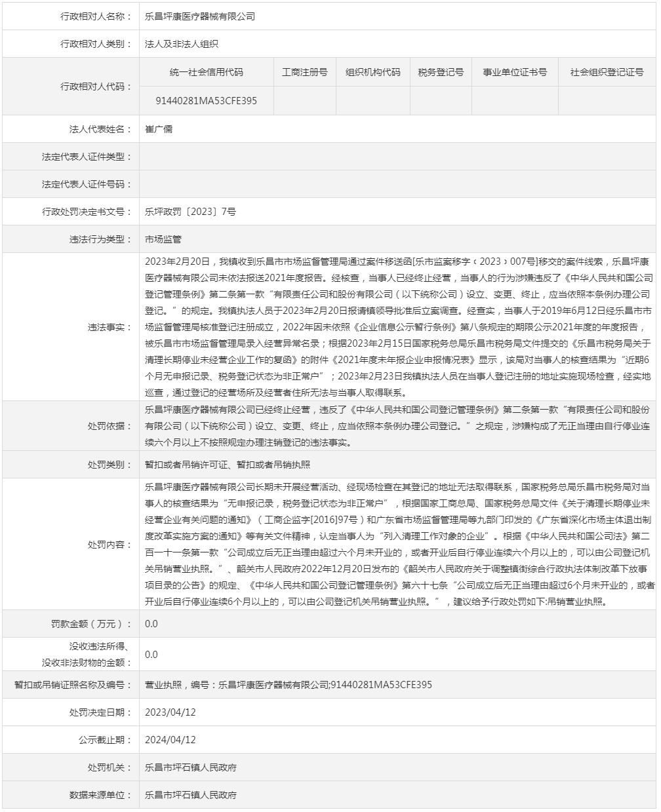Screen dimensions: 661x812
Task: Click the 违法事实 label
Action: 110,326
